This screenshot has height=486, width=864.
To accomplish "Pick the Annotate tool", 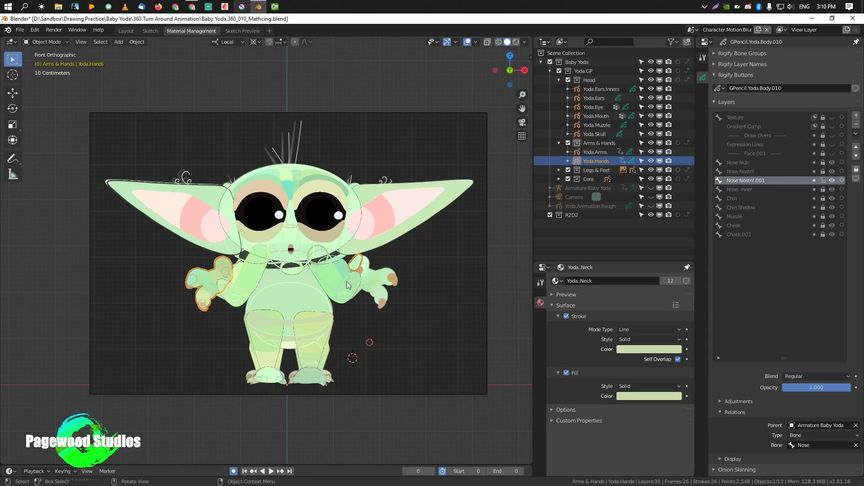I will (13, 158).
